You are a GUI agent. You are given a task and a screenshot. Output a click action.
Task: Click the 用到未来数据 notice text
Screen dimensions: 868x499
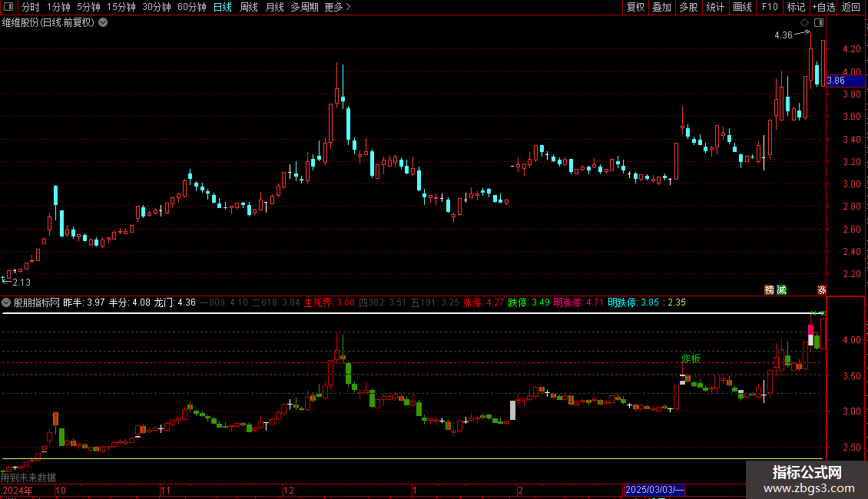[28, 478]
